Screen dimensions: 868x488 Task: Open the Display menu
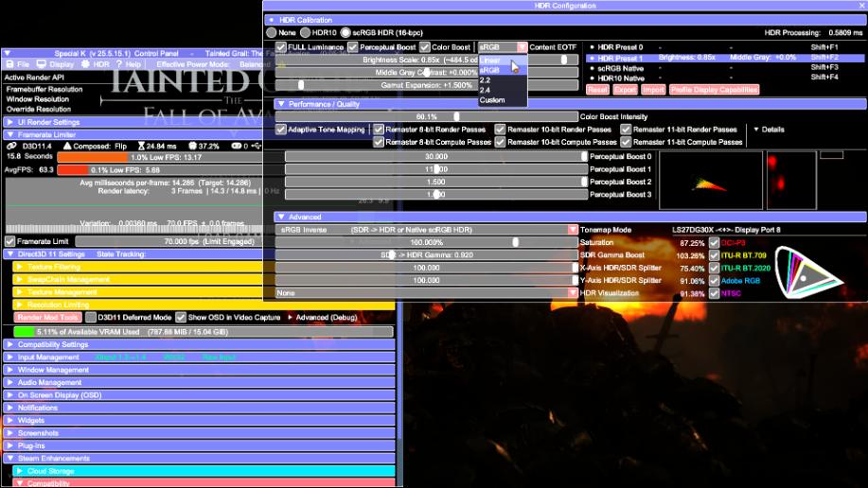click(62, 64)
